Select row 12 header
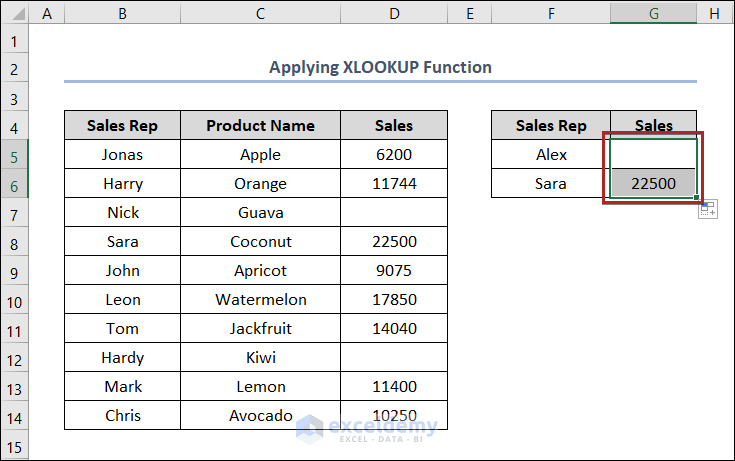 pos(15,358)
